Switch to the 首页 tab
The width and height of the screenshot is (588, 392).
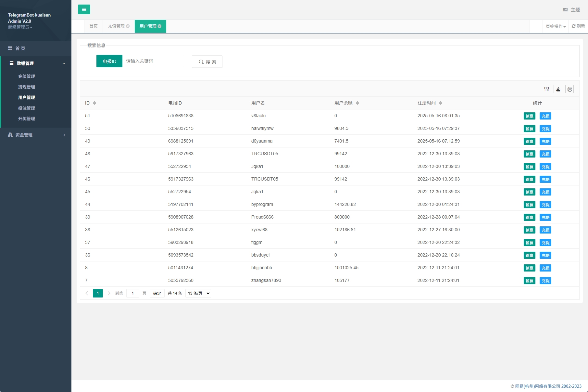94,26
